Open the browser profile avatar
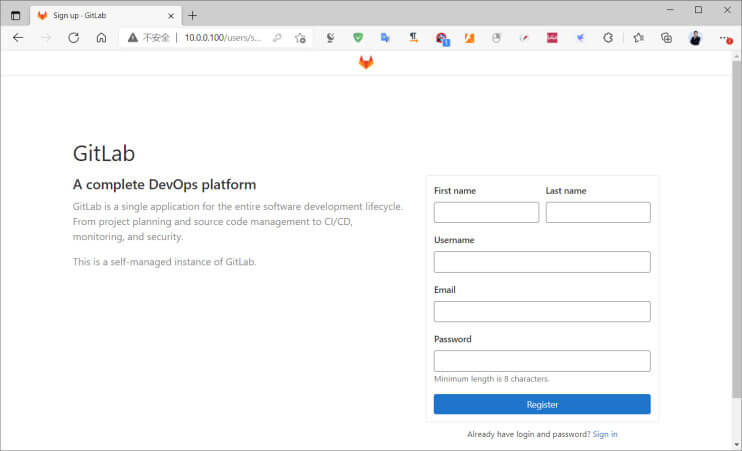This screenshot has height=451, width=742. [695, 38]
